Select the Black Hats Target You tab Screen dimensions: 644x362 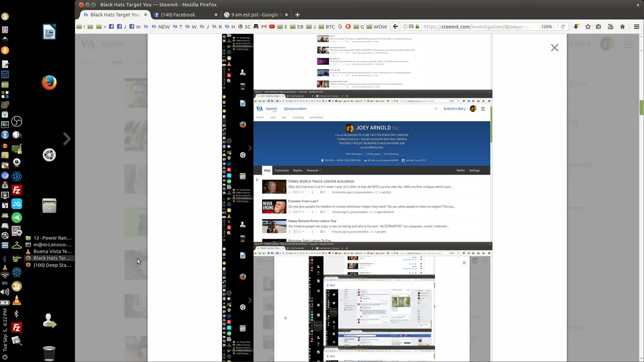coord(115,15)
